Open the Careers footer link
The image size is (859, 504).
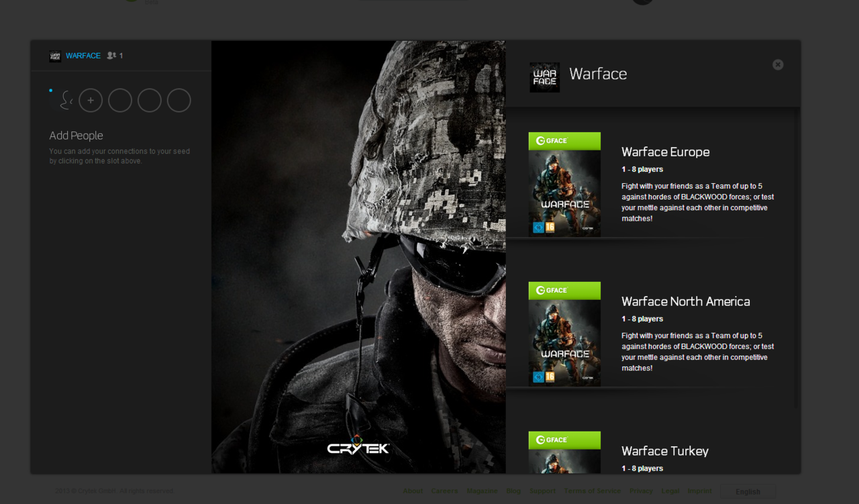coord(444,491)
